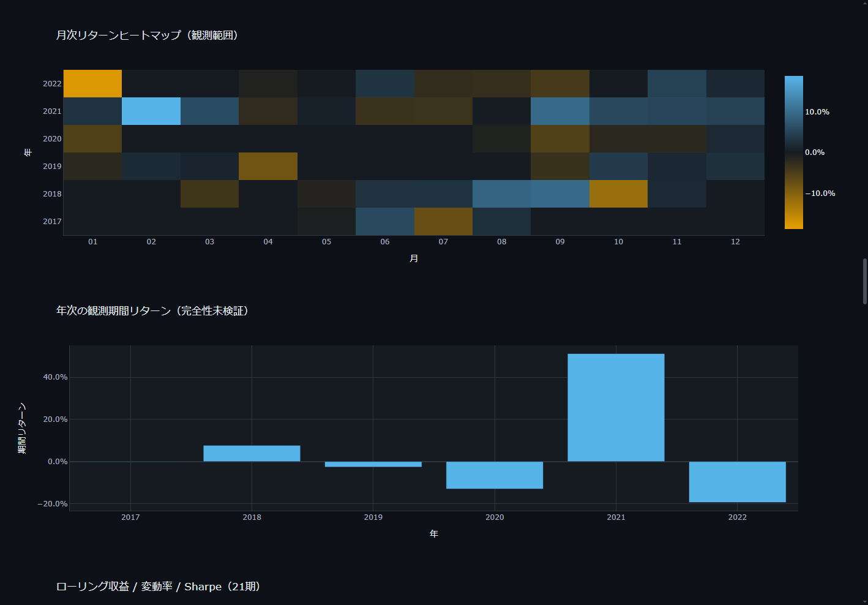Screen dimensions: 868x605
Task: Click the 期間リターン y-axis title
Action: tap(22, 428)
